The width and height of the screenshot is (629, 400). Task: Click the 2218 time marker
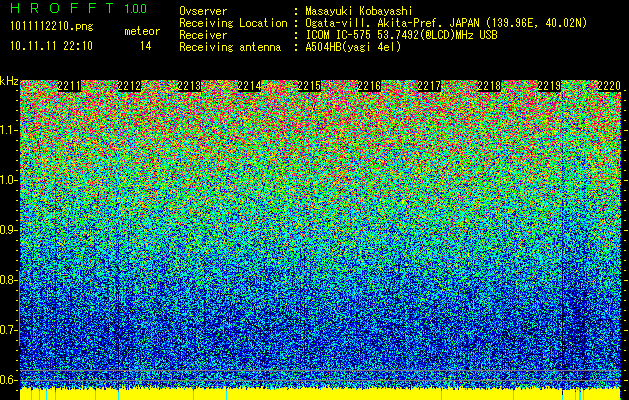[x=489, y=86]
